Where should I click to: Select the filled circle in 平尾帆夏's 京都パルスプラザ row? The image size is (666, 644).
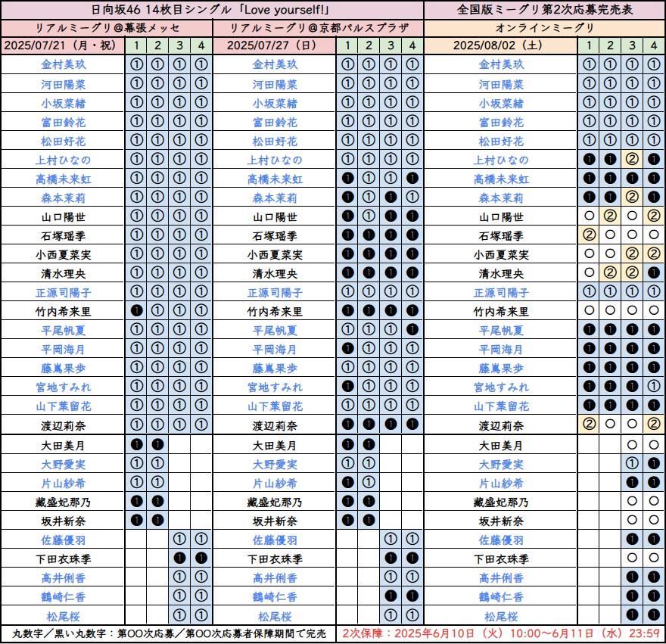(x=412, y=329)
